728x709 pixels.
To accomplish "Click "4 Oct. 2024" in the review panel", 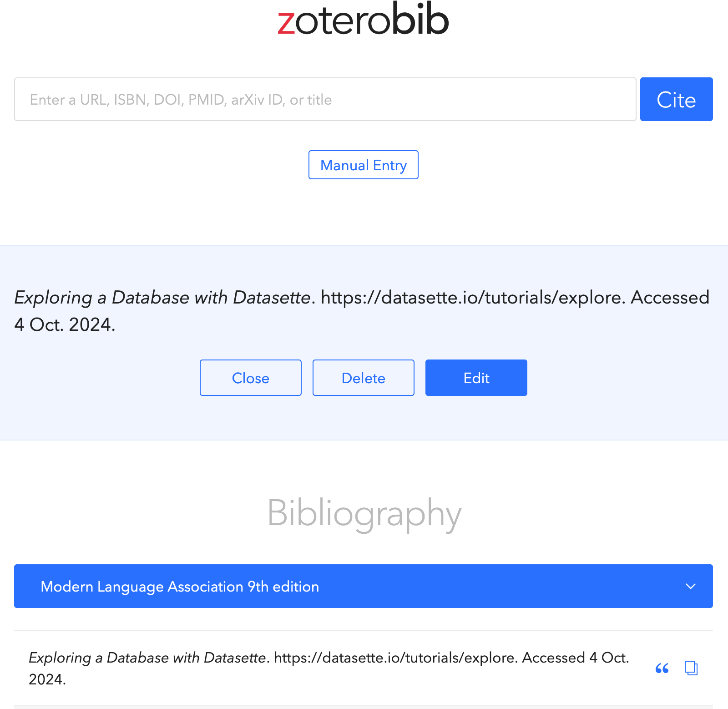I will tap(65, 325).
